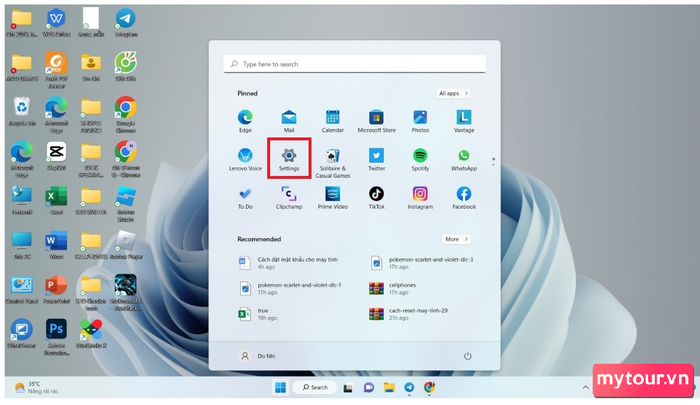Select the Telegram desktop shortcut
Image resolution: width=700 pixels, height=405 pixels.
(x=126, y=23)
